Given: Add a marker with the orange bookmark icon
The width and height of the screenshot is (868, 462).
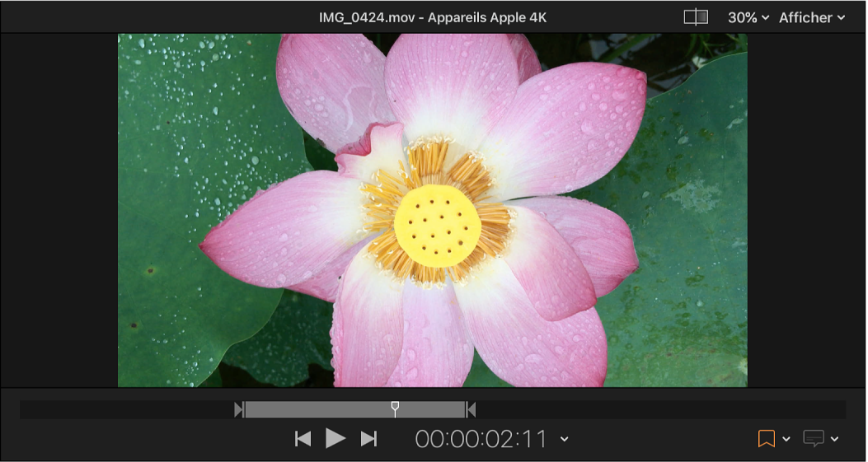Looking at the screenshot, I should [x=766, y=439].
